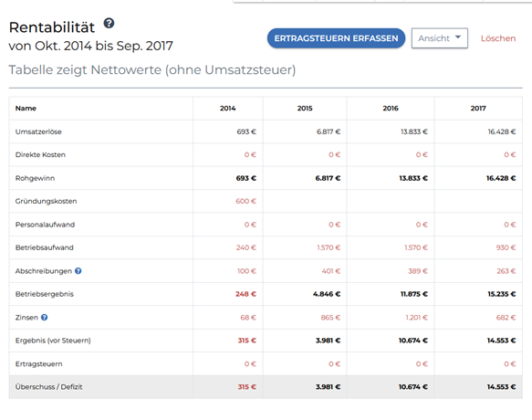This screenshot has width=532, height=420.
Task: Click the Ergebnis (vor Steuern) row label
Action: pos(53,341)
